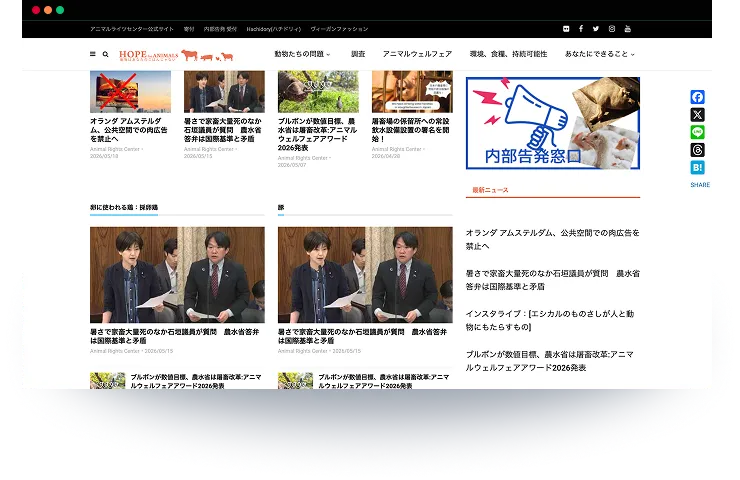Share via Threads sidebar button
The width and height of the screenshot is (740, 480).
(x=698, y=150)
